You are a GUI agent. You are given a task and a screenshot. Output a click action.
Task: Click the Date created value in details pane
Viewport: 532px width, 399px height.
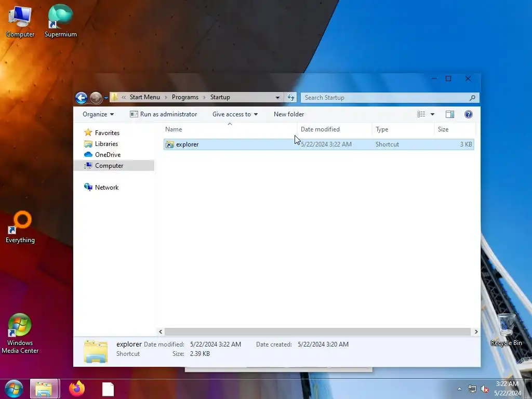[323, 344]
